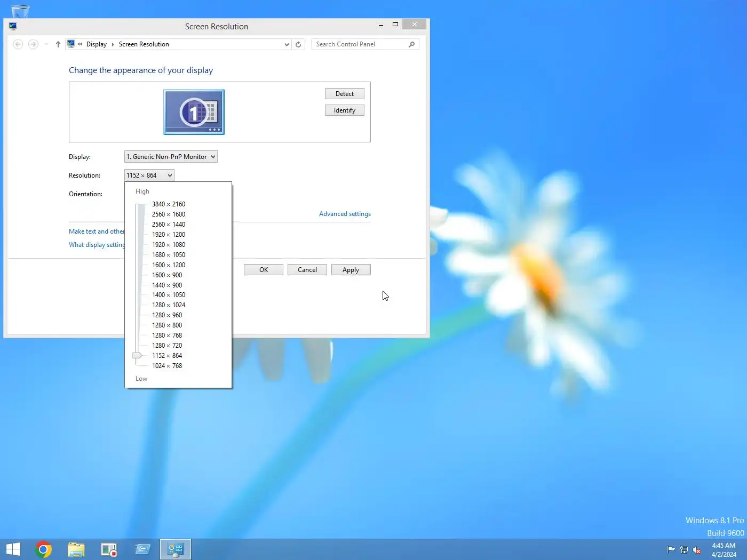
Task: Click Apply to save resolution
Action: (x=351, y=270)
